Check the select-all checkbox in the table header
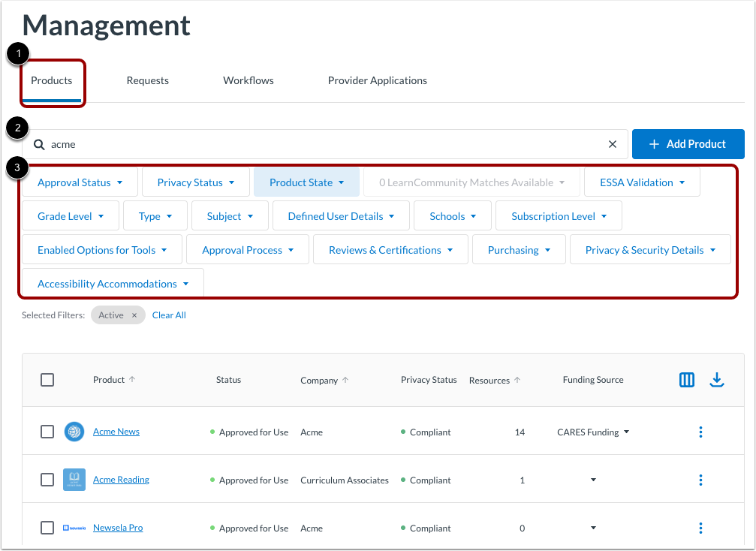The width and height of the screenshot is (756, 551). coord(47,380)
